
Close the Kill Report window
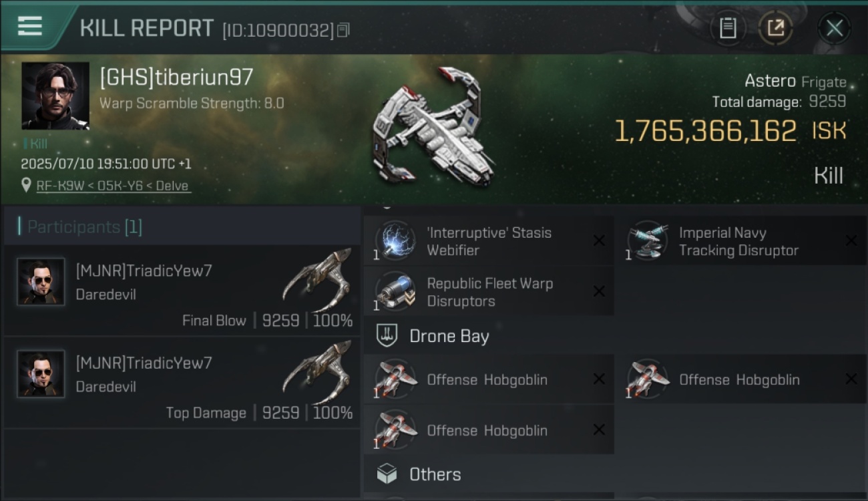click(x=834, y=28)
